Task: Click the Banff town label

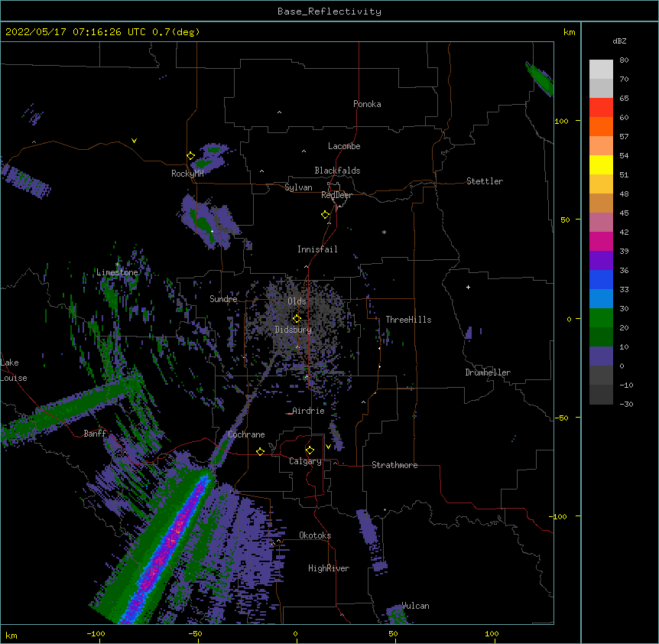Action: coord(95,434)
